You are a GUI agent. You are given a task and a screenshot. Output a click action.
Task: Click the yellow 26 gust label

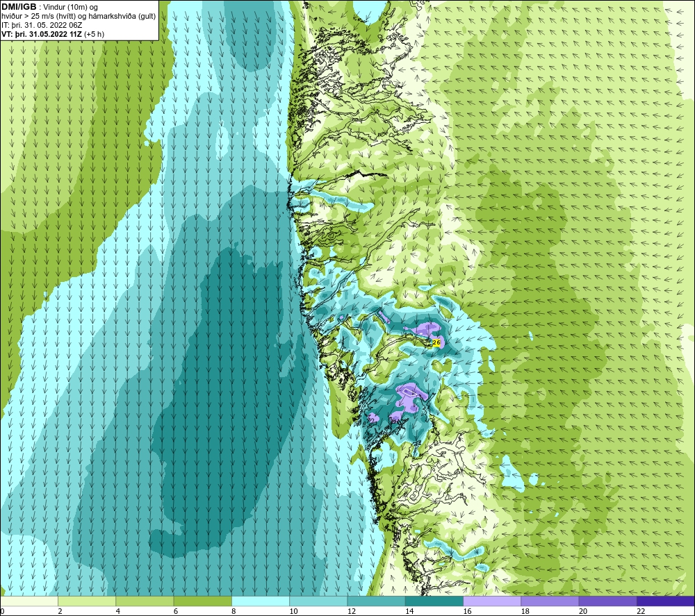coord(436,342)
